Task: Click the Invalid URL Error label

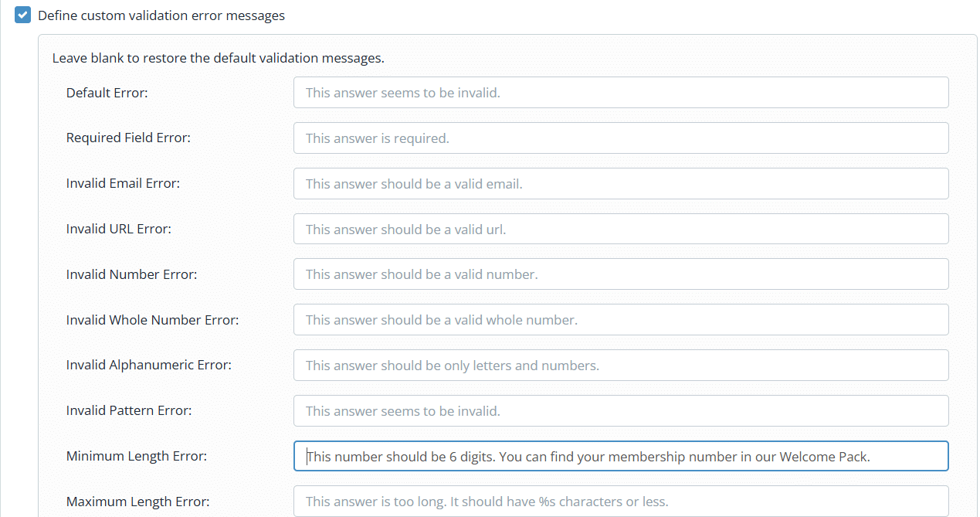Action: [119, 229]
